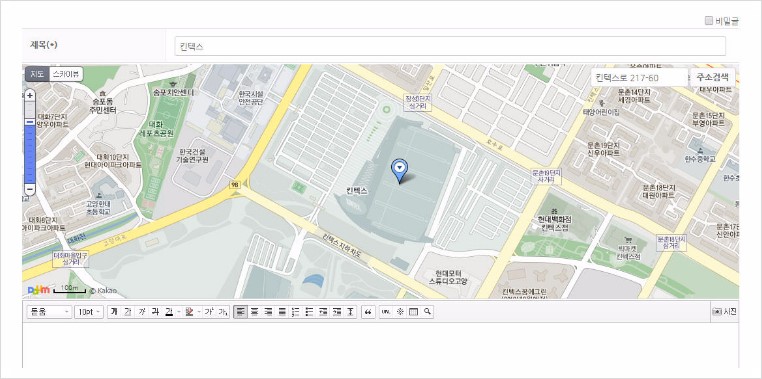Expand text color dropdown arrow

pos(178,312)
